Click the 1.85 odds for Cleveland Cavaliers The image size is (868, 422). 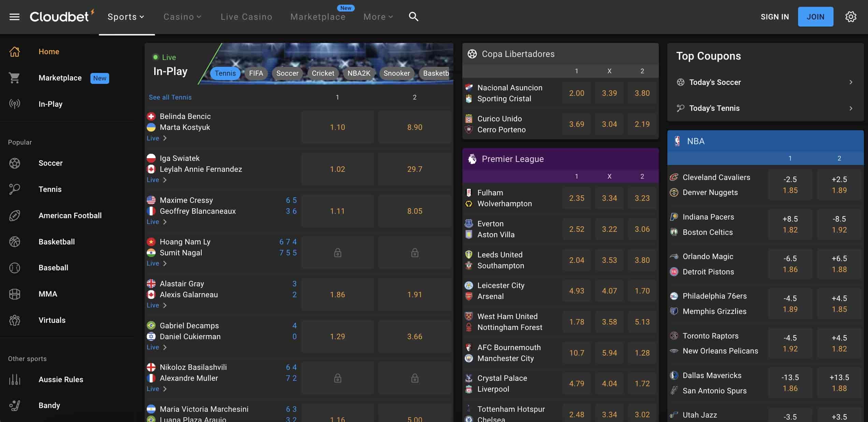(791, 184)
